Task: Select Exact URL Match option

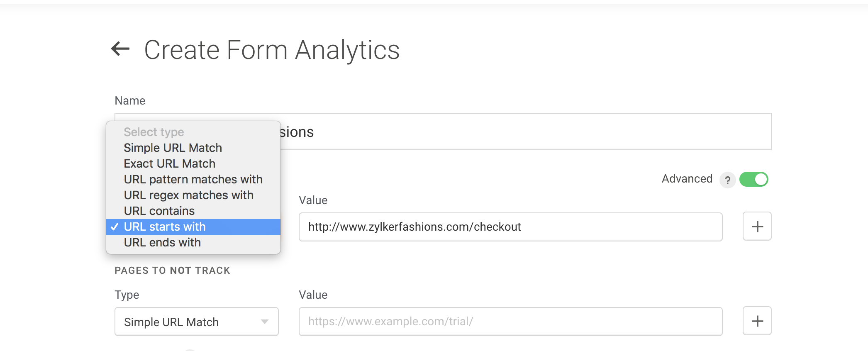Action: [169, 163]
